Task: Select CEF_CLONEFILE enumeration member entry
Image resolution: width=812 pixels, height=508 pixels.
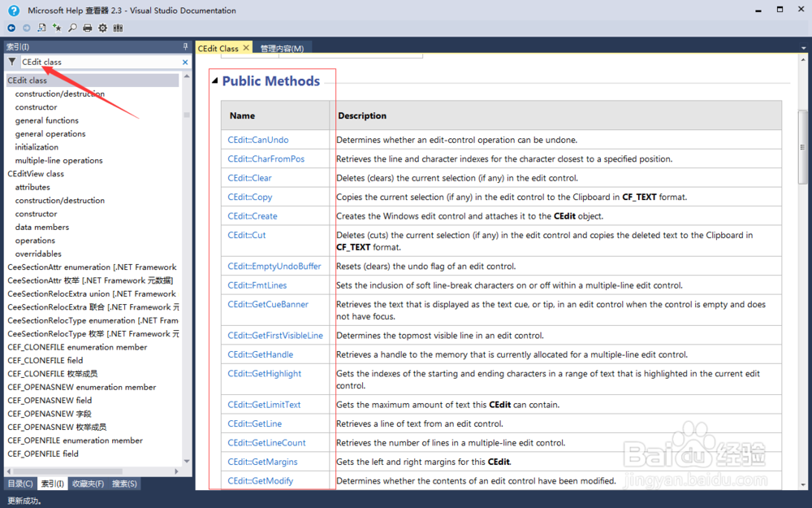Action: tap(77, 347)
